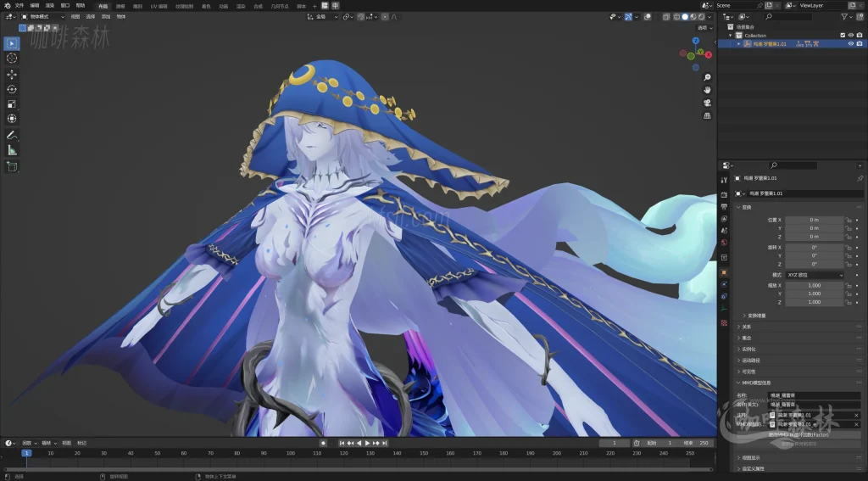Open the View Layer properties tab

click(x=724, y=219)
